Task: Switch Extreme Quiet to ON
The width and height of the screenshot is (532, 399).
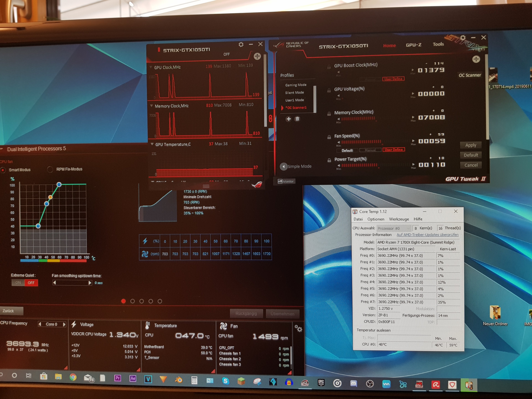Action: [18, 283]
